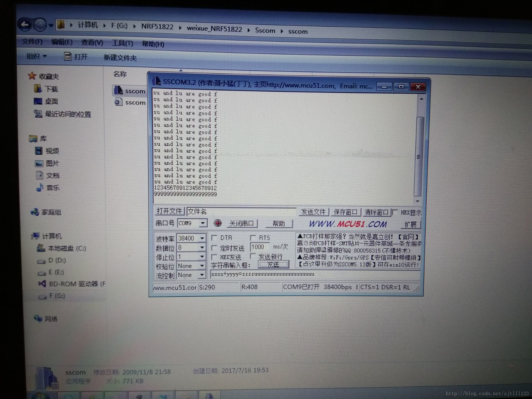Screen dimensions: 532x399
Task: Click the scrollbar up arrow in SSCOM
Action: click(x=421, y=99)
